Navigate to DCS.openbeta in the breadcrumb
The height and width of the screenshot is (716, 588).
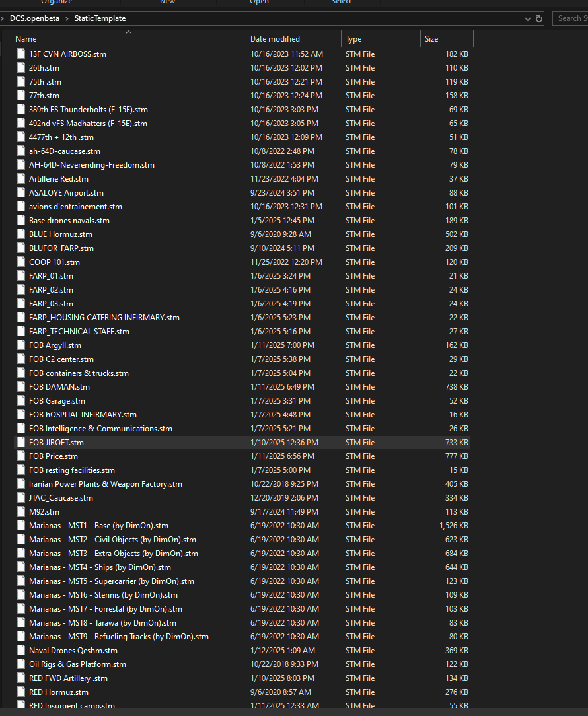[x=35, y=18]
